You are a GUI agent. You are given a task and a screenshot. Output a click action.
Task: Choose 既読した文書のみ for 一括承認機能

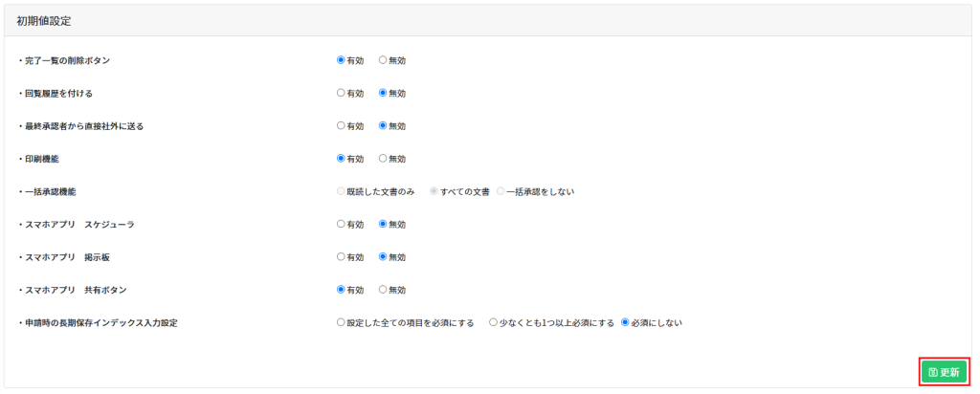tap(341, 191)
